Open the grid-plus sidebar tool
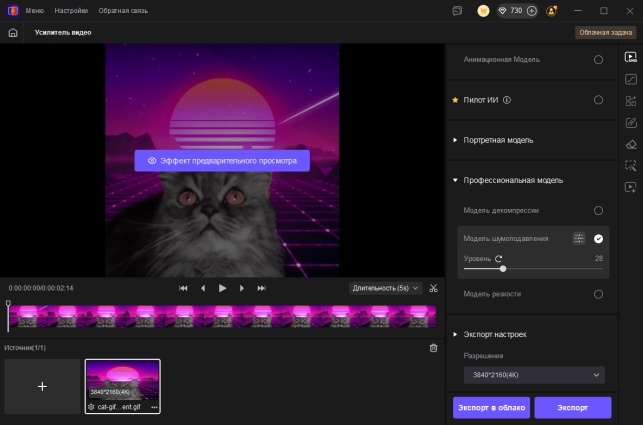643x425 pixels. 631,101
